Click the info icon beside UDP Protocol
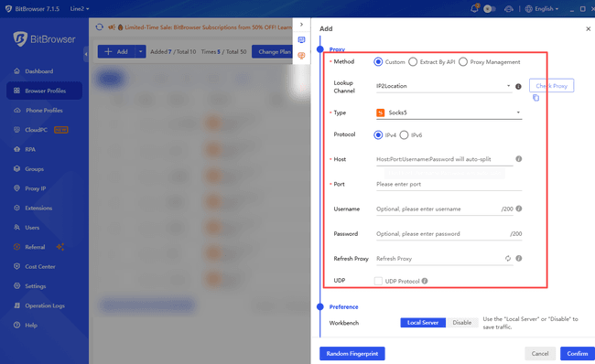The image size is (595, 364). click(x=425, y=281)
